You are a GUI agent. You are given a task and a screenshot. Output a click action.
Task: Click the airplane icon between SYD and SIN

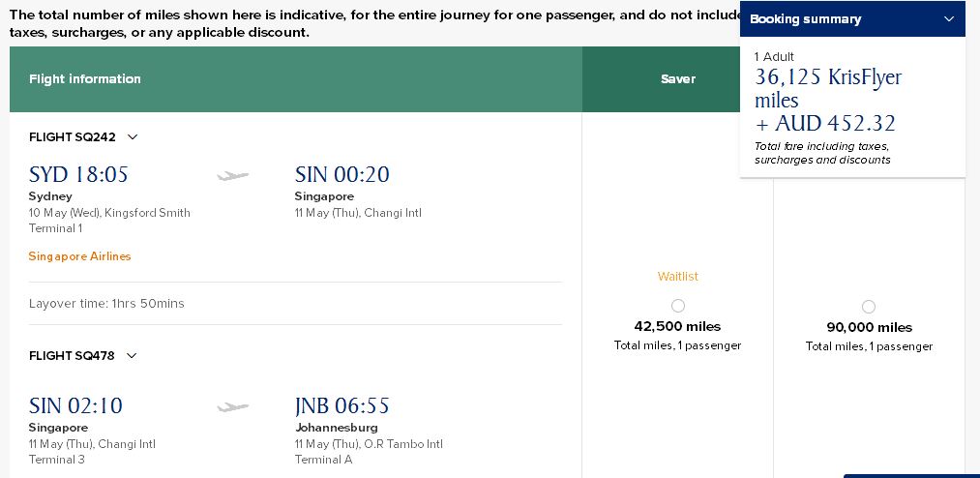coord(232,176)
